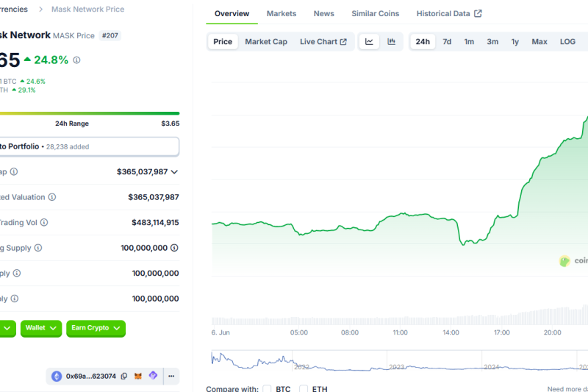This screenshot has height=392, width=588.
Task: Click info icon in second 100,000,000 row
Action: pos(17,273)
